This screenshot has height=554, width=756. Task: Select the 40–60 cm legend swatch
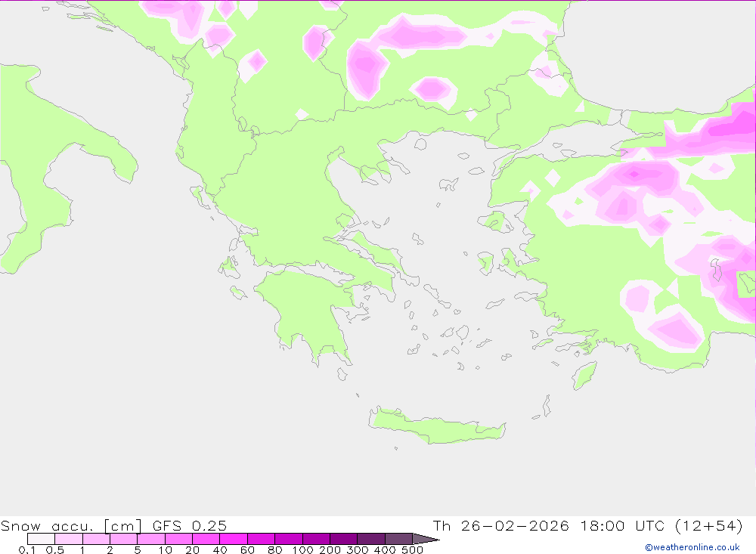click(234, 539)
